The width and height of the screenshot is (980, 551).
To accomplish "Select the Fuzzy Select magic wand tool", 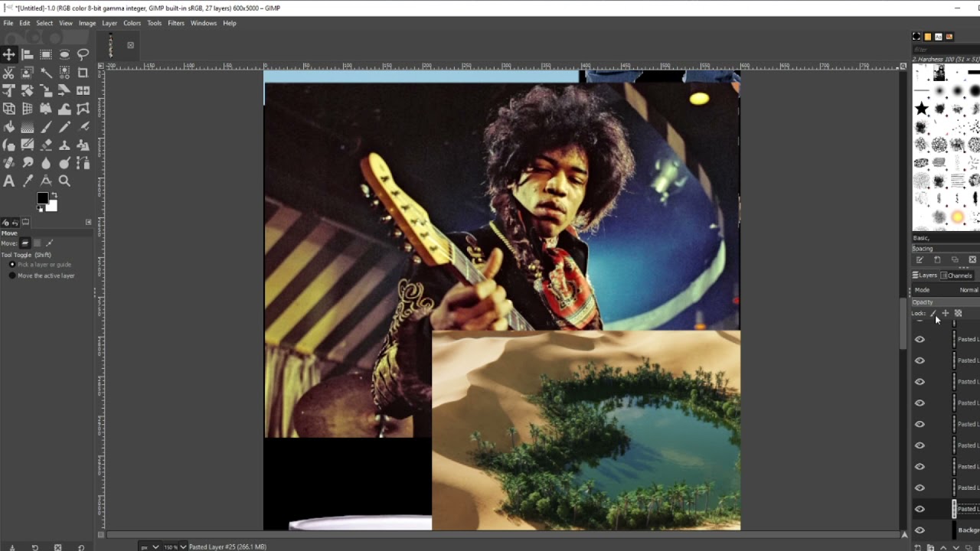I will [46, 73].
